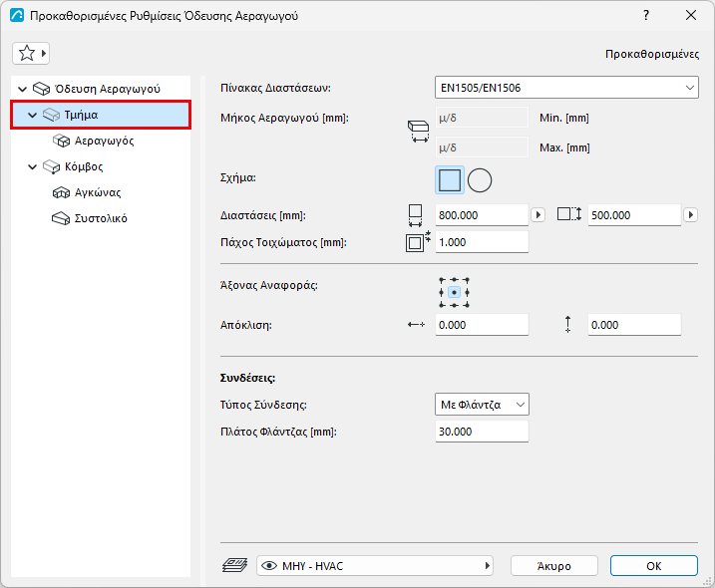Click the layers icon beside layer selector
The height and width of the screenshot is (588, 715).
click(234, 566)
